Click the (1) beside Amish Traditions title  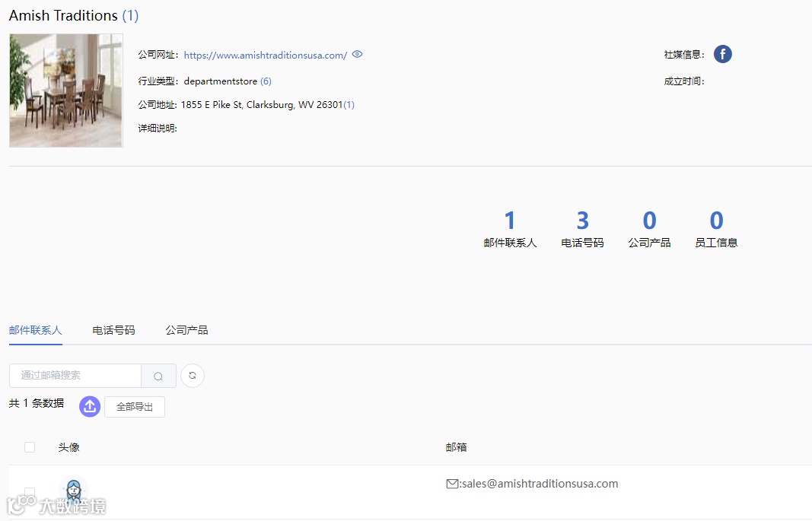[x=130, y=15]
